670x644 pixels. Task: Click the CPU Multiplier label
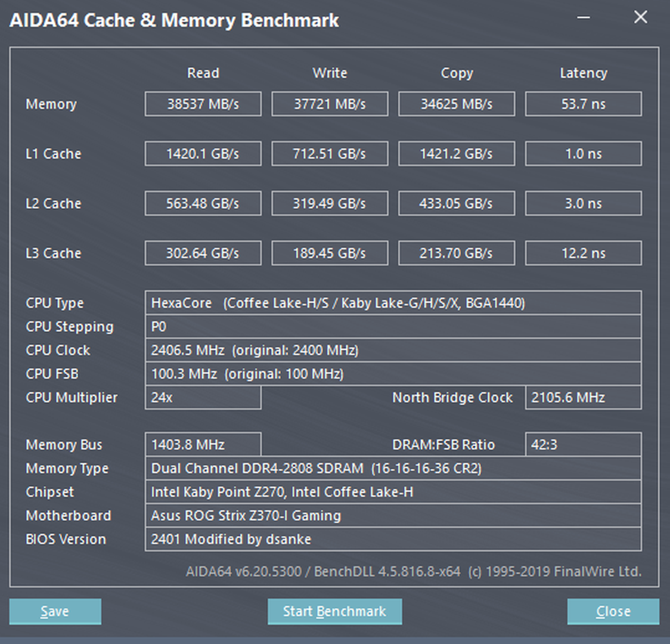(x=72, y=398)
